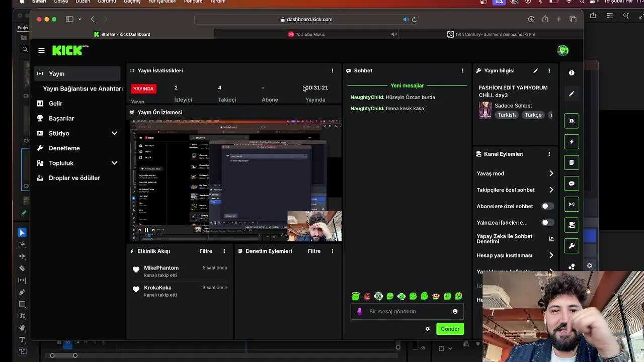Screen dimensions: 644x362
Task: Click Filtre in Denetim Eylemleri
Action: pyautogui.click(x=314, y=251)
